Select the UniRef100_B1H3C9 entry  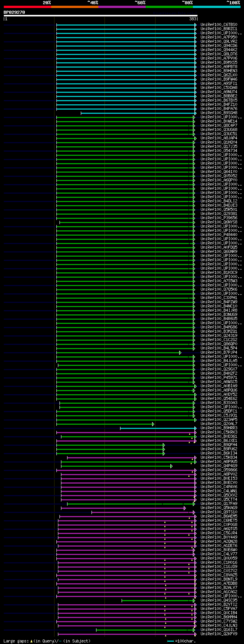[x=219, y=273]
